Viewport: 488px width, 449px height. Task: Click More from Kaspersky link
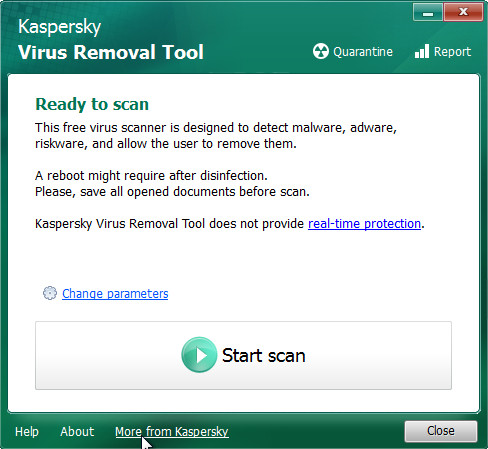pos(172,432)
